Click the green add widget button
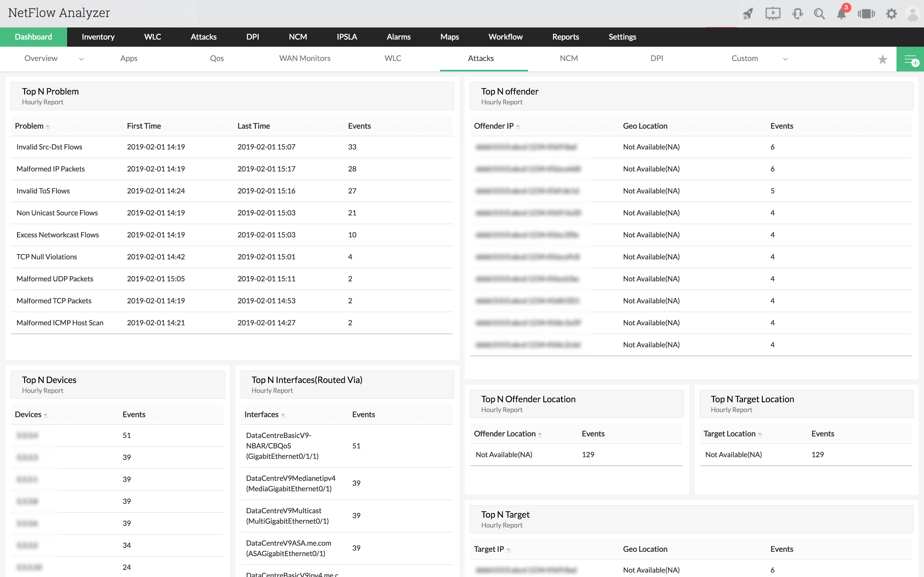Screen dimensions: 924x577 [x=910, y=60]
